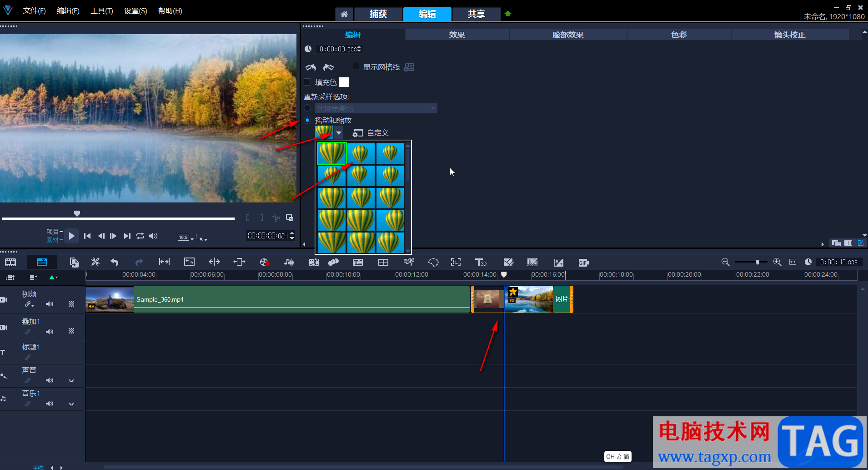Click the green upload arrow icon
Viewport: 868px width, 470px height.
(x=508, y=14)
